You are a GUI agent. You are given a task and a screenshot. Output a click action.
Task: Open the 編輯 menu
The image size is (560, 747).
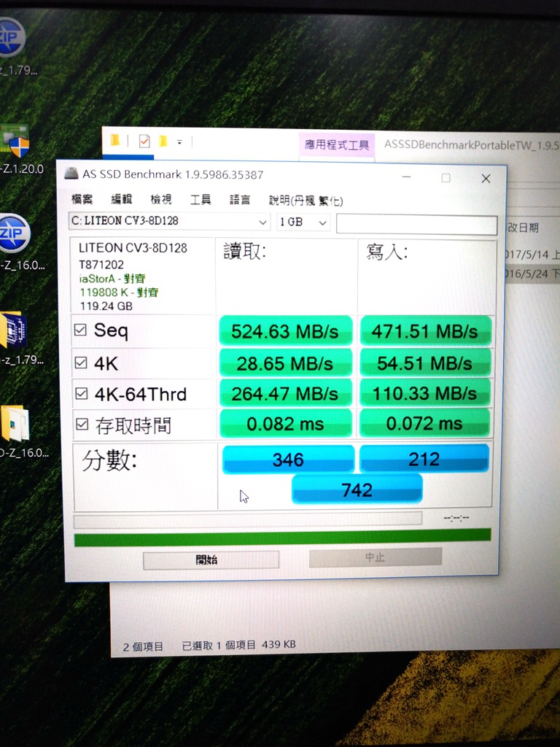click(x=122, y=198)
